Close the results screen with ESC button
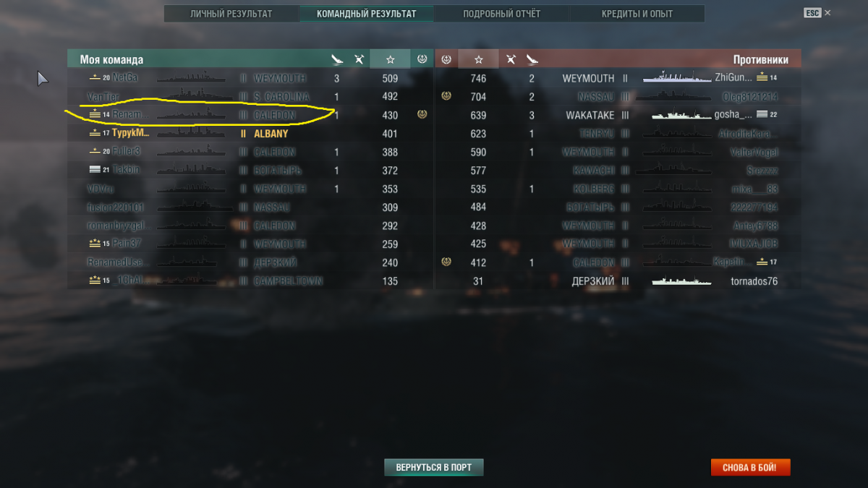 click(817, 13)
